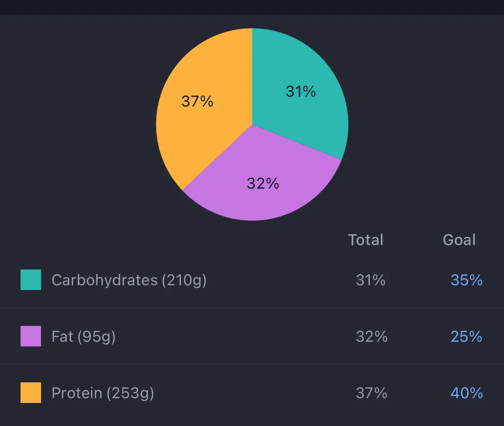
Task: Click the Fat total value 32%
Action: 371,337
